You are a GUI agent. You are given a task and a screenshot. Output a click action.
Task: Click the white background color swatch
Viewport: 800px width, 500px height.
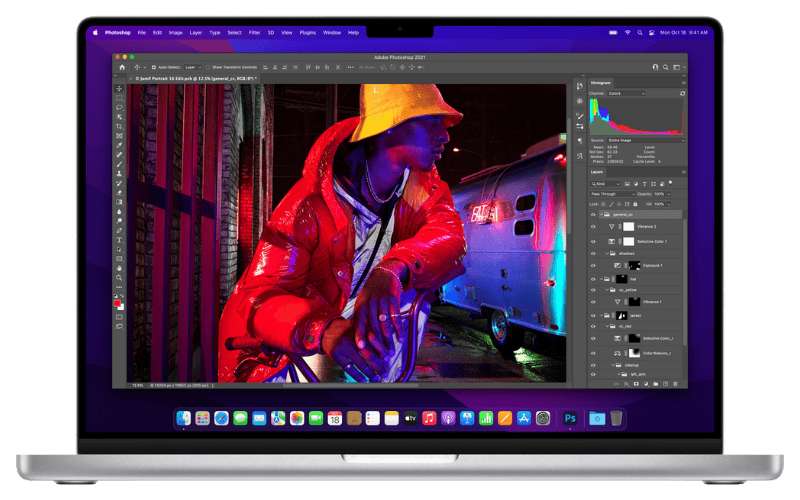click(x=121, y=308)
